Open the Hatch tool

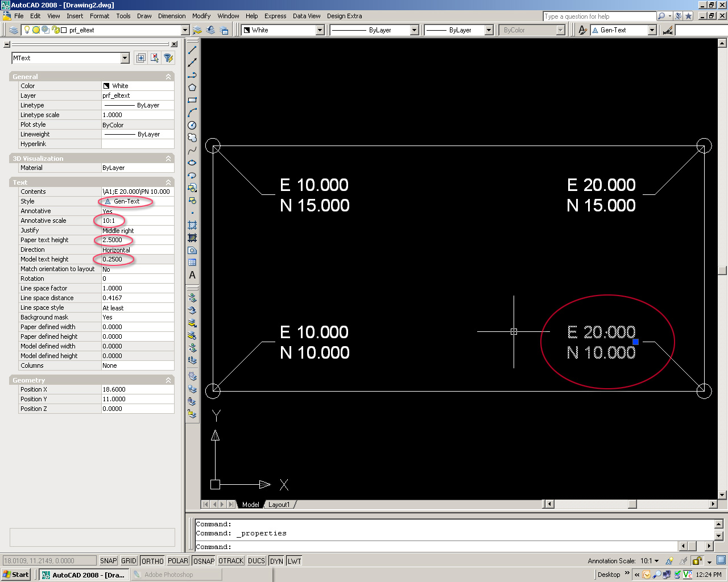coord(192,225)
